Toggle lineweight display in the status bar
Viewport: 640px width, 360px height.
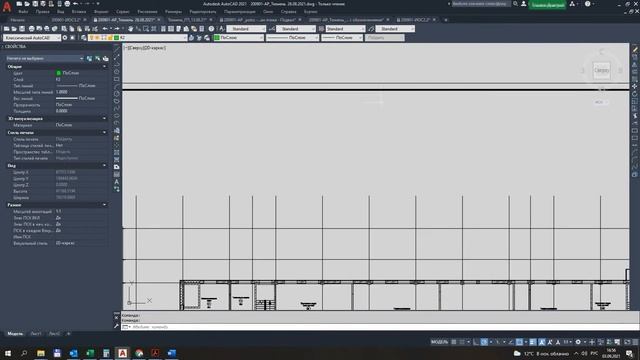point(533,342)
